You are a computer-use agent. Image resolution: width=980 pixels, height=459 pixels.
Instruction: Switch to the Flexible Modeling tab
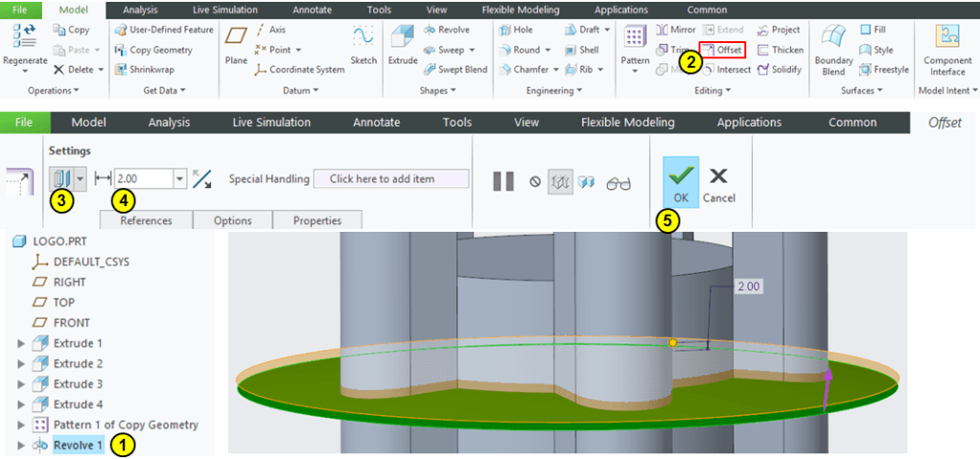coord(627,123)
